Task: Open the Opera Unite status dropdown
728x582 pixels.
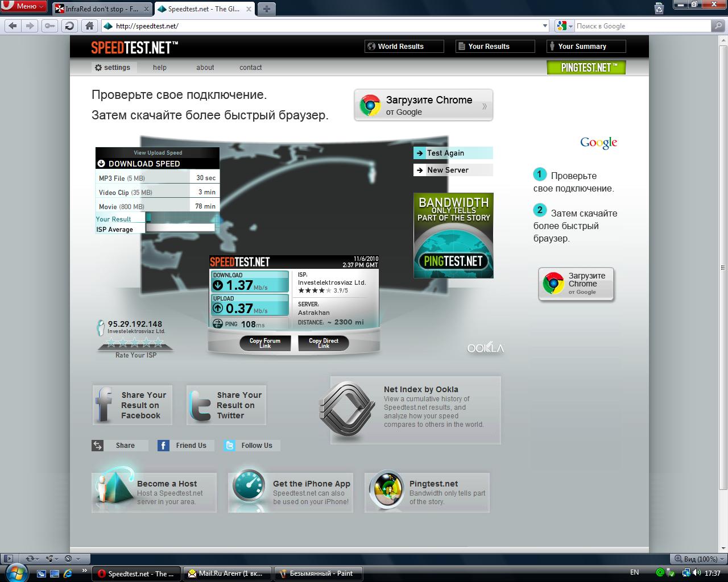Action: tap(52, 559)
